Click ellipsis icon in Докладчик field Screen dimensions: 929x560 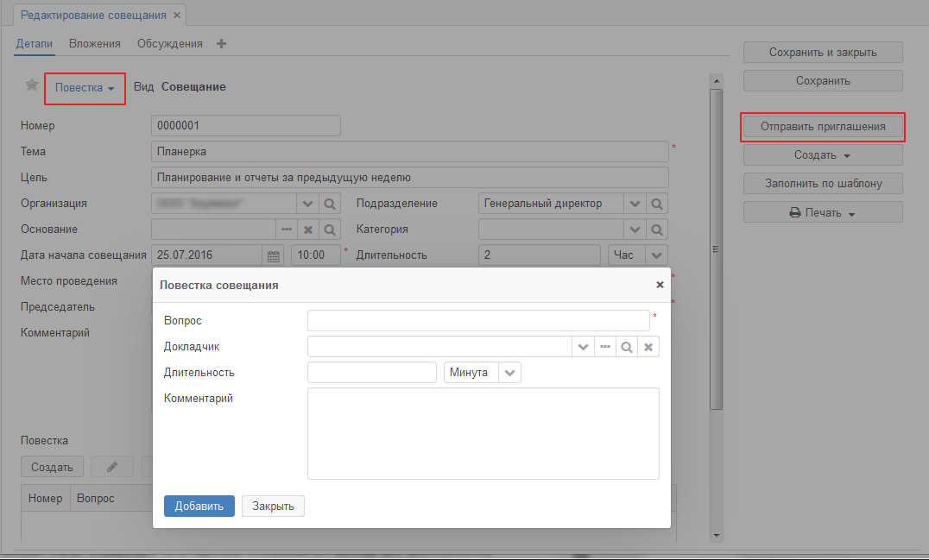pyautogui.click(x=605, y=347)
